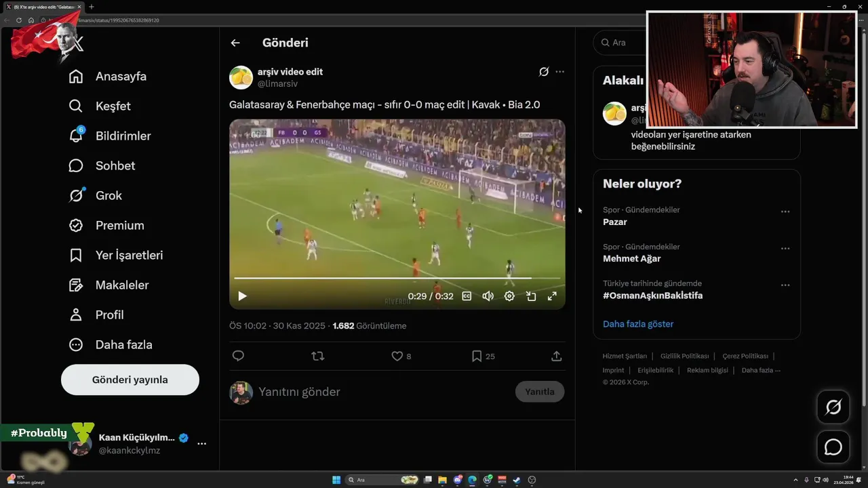Click the Gönderi yayınla button
The width and height of the screenshot is (868, 488).
tap(130, 380)
